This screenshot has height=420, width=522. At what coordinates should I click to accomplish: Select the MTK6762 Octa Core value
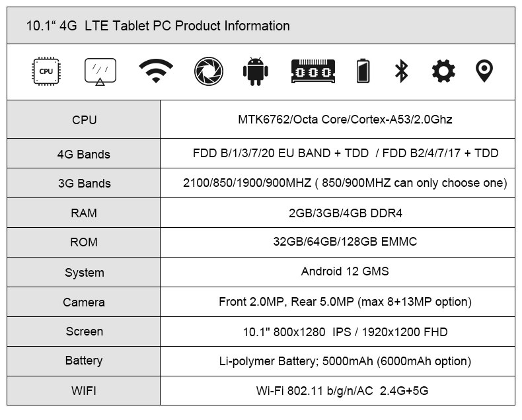pyautogui.click(x=345, y=120)
